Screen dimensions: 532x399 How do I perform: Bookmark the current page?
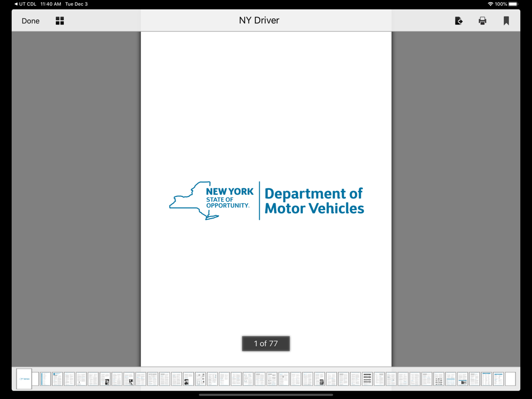(x=506, y=21)
